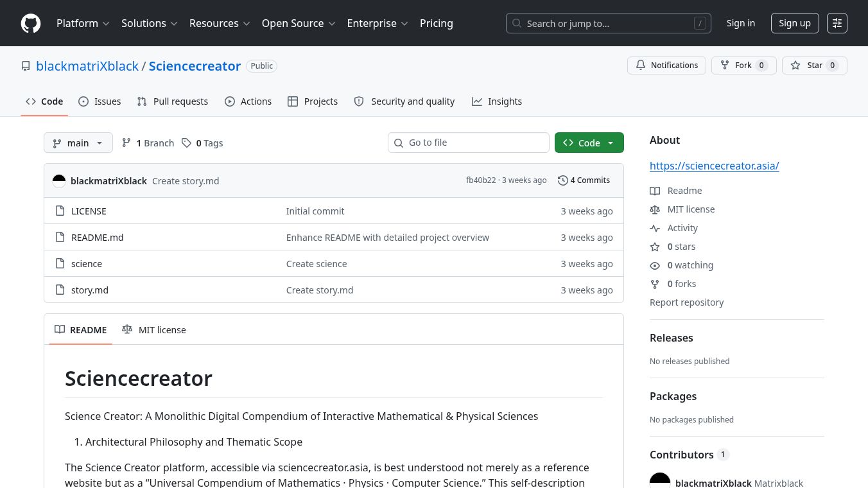The width and height of the screenshot is (868, 488).
Task: Click the eye icon next to 0 watching
Action: tap(655, 265)
